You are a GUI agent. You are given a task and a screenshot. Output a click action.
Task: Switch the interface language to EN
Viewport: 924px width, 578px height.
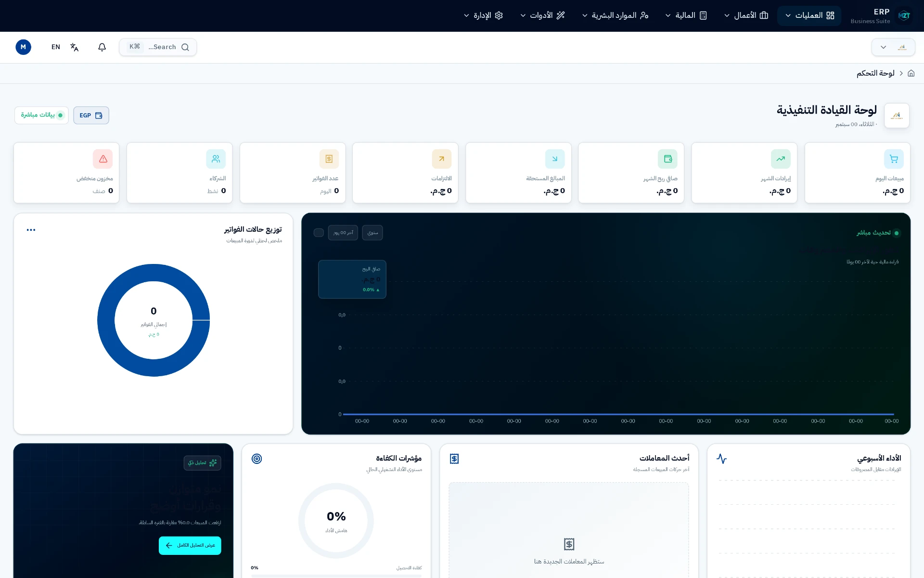56,47
